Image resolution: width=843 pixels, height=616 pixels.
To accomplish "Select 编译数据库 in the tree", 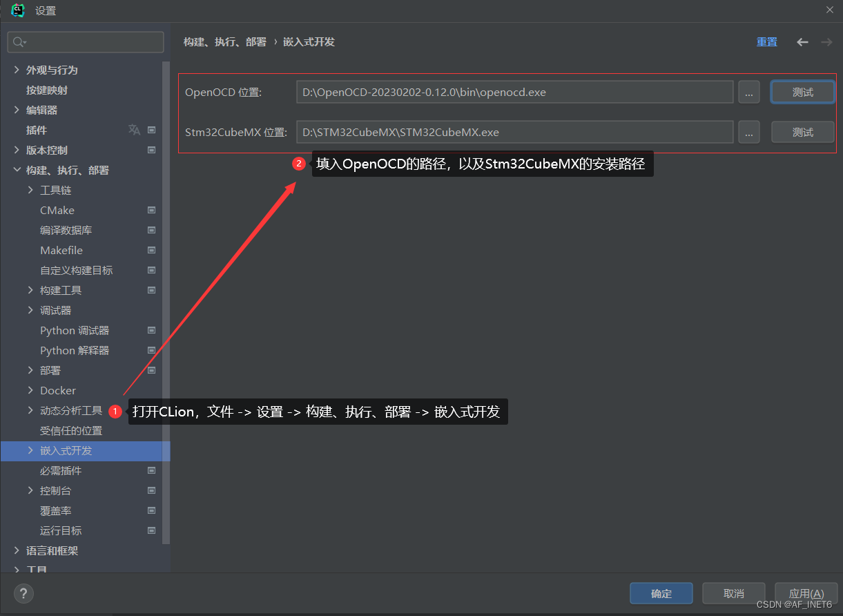I will click(66, 230).
